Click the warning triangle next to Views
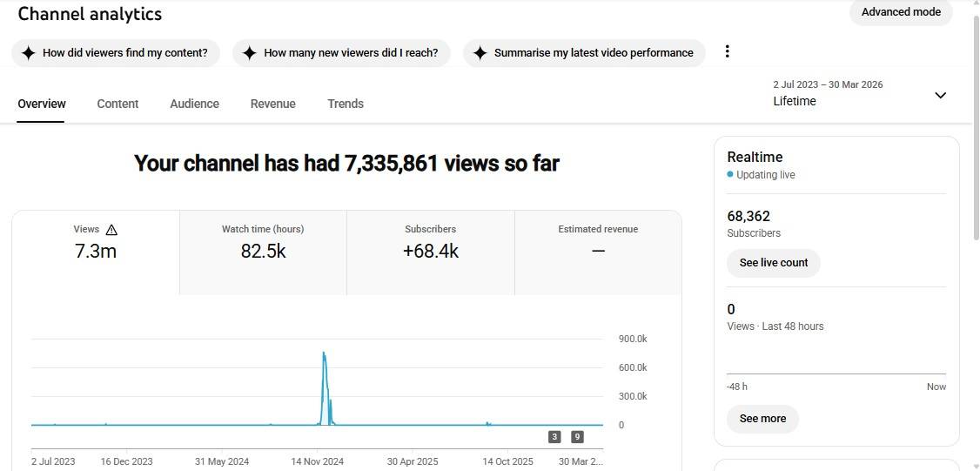This screenshot has width=980, height=471. pyautogui.click(x=111, y=230)
